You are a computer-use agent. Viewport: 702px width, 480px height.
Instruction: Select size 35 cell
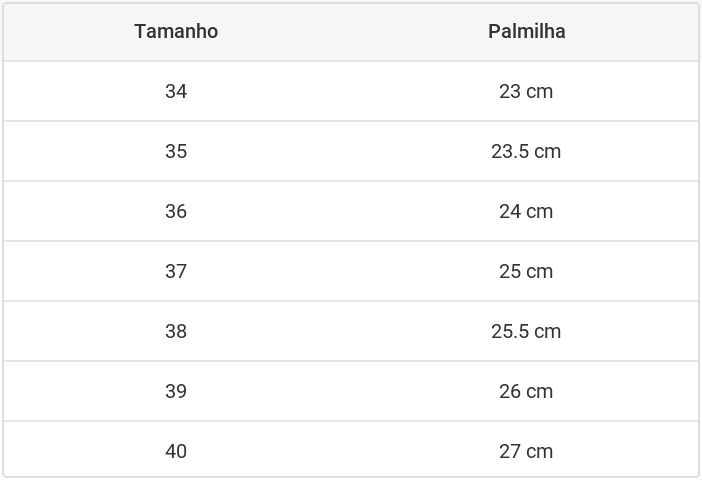coord(176,151)
